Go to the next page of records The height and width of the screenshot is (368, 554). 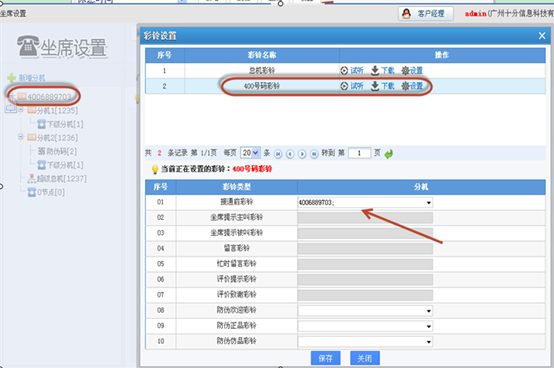tap(302, 154)
